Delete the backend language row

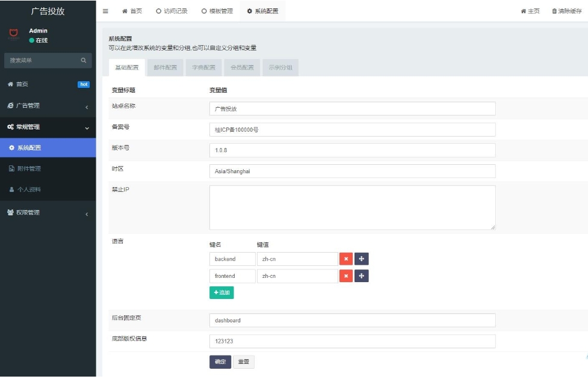(x=345, y=259)
